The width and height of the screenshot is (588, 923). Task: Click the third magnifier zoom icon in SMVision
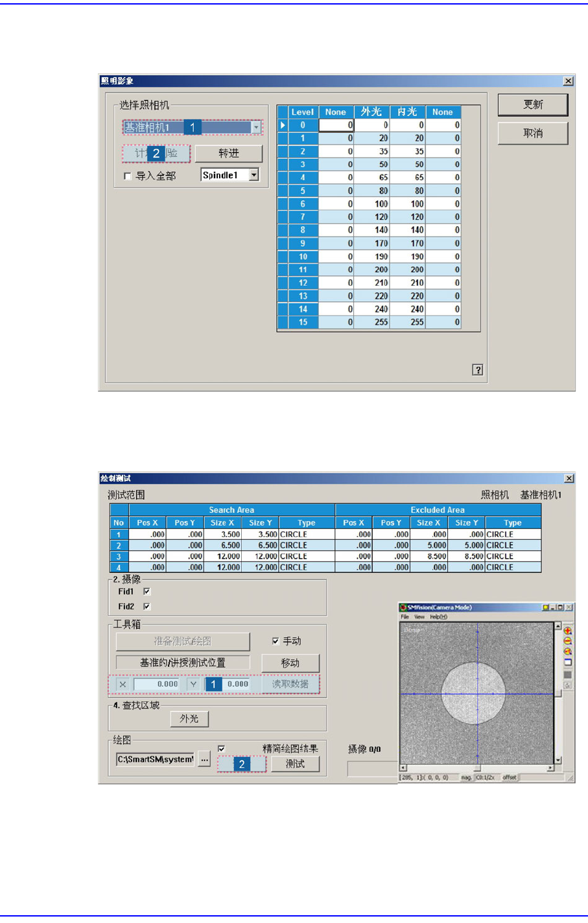tap(568, 651)
